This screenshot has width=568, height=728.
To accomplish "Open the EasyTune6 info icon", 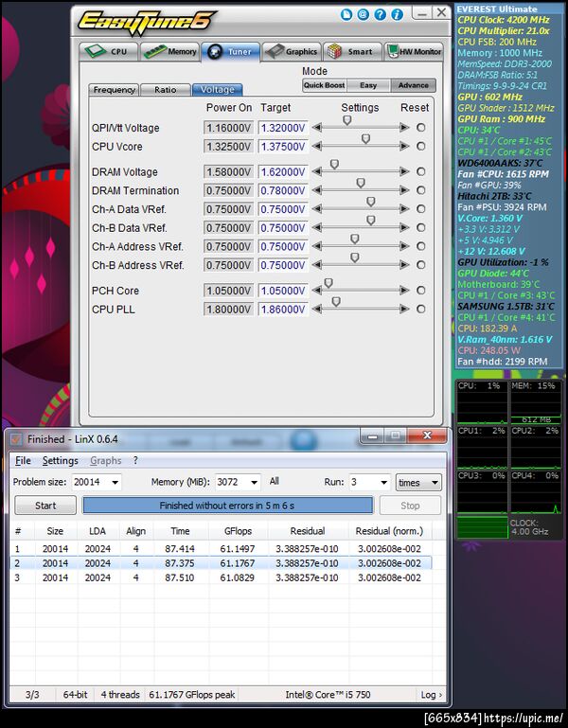I will coord(397,15).
